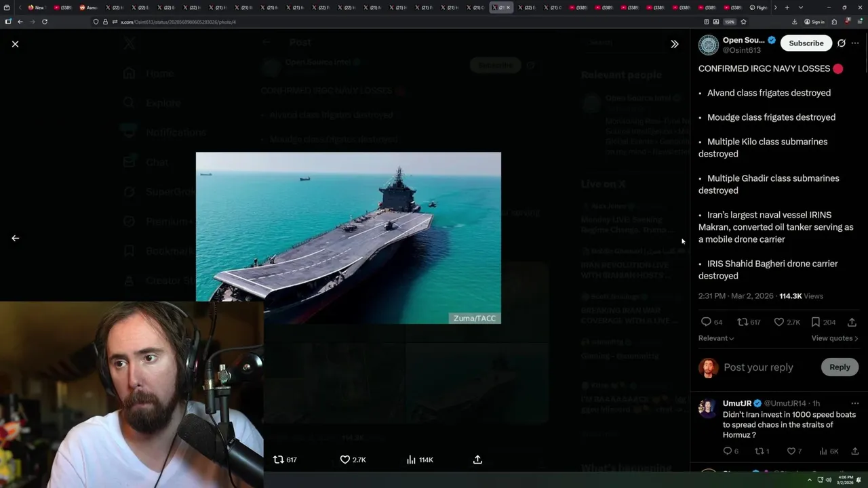Viewport: 868px width, 488px height.
Task: Click share icon below the photo
Action: pyautogui.click(x=477, y=460)
